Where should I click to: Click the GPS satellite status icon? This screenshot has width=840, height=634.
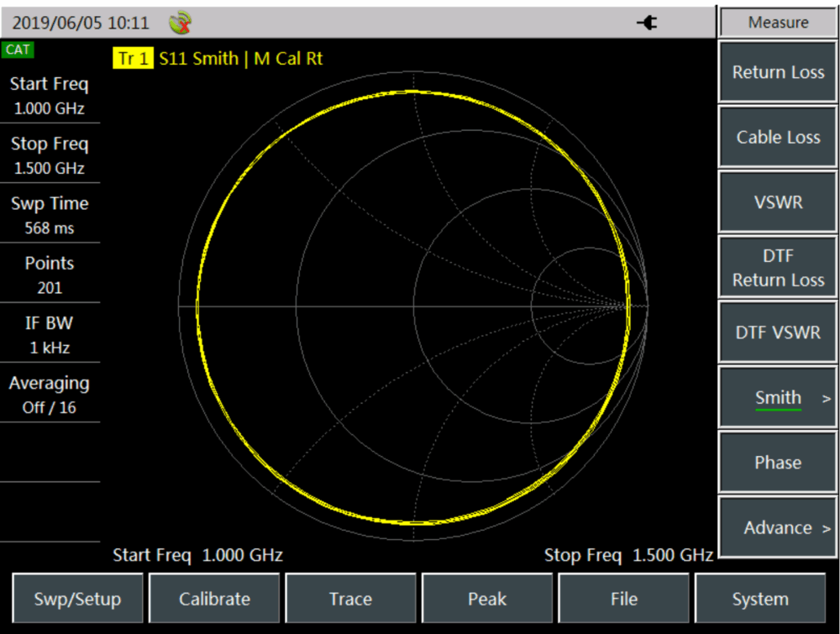point(180,24)
